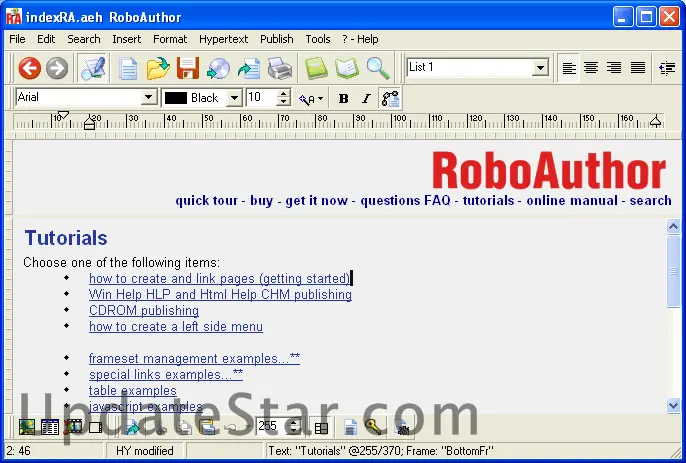Open the Edit menu
686x463 pixels.
[x=46, y=39]
